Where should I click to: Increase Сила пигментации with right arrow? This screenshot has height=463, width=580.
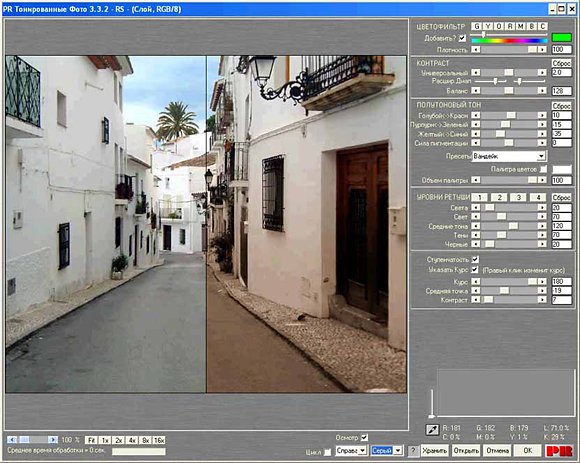tap(542, 143)
